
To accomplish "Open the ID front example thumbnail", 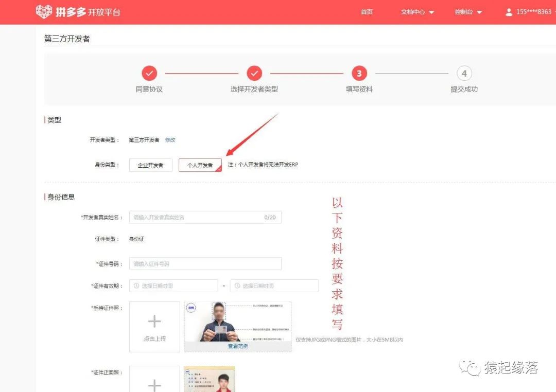I will pyautogui.click(x=210, y=379).
